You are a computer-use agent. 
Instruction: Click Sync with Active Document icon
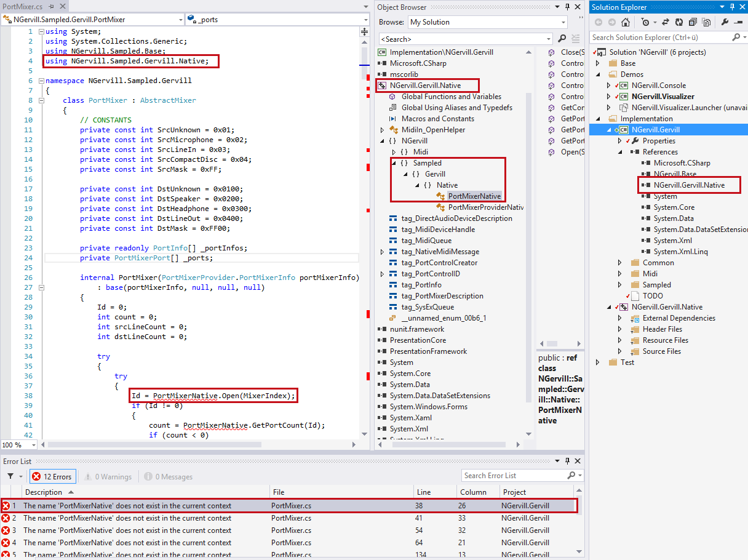coord(666,22)
